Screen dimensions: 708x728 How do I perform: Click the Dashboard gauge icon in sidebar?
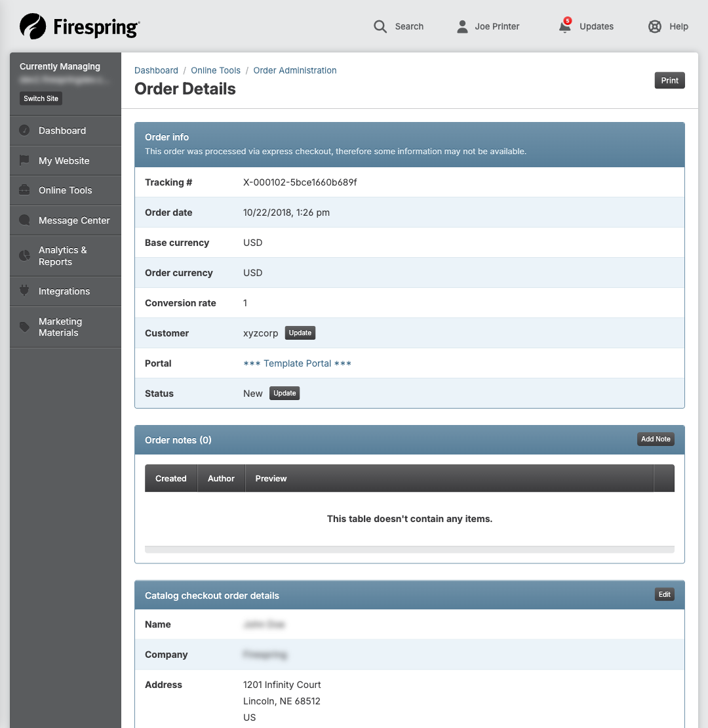(x=24, y=131)
